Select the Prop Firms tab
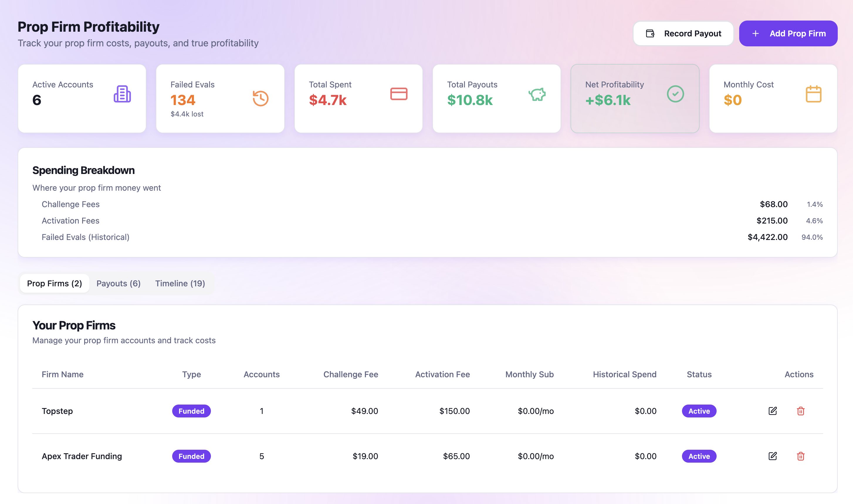 (x=54, y=283)
